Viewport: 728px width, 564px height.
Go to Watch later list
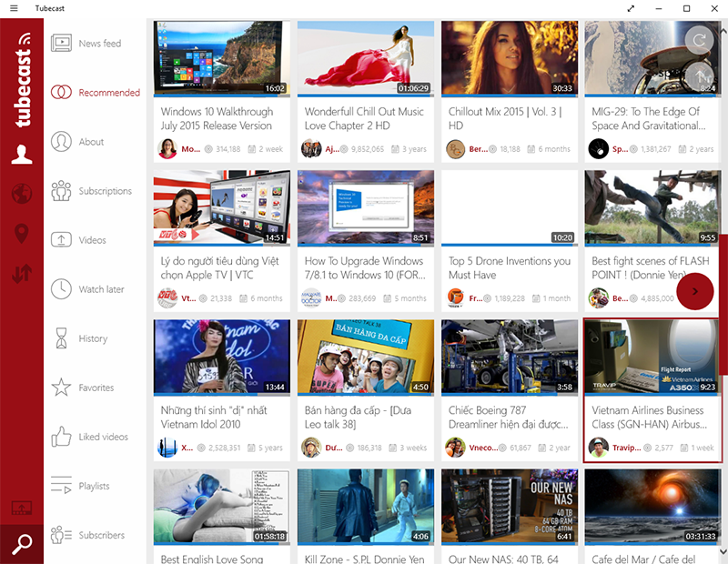103,289
